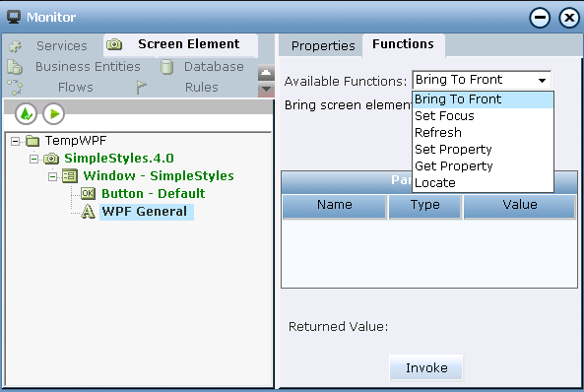584x392 pixels.
Task: Click the green play button above the tree
Action: point(54,113)
